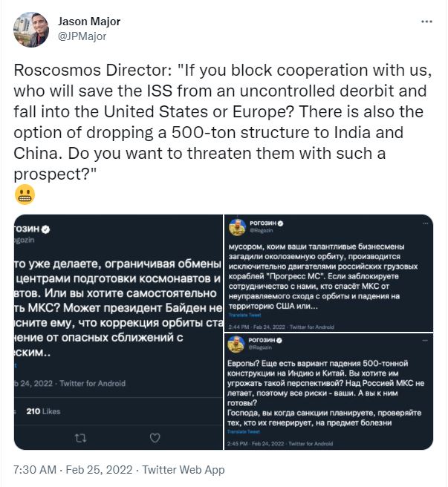Open the tweet's more options menu
Screen dimensions: 448x487
point(426,22)
